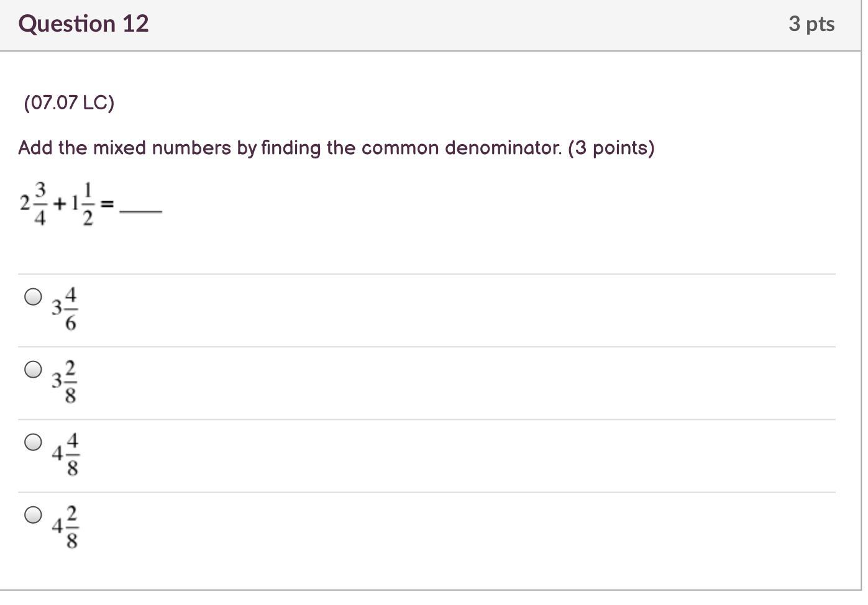
Task: Click the Question 12 heading
Action: point(84,24)
